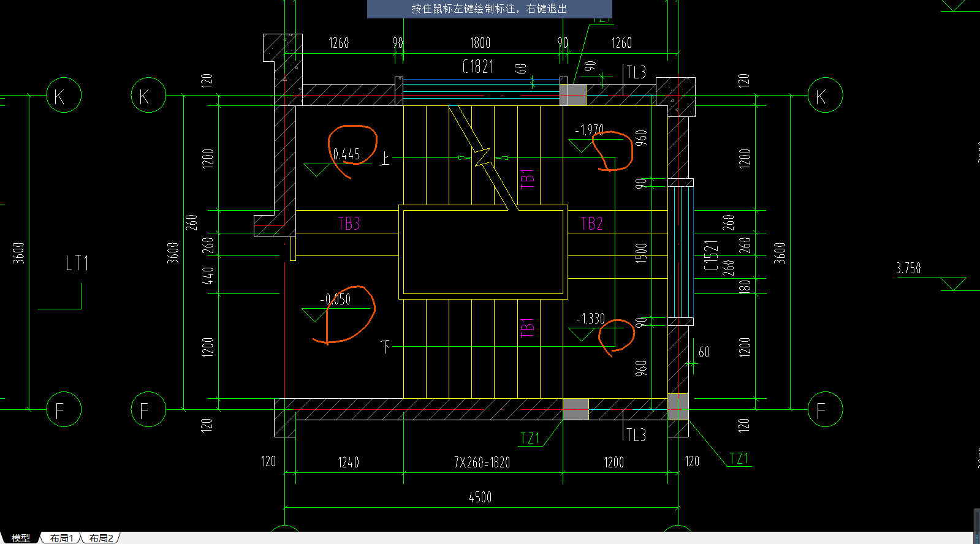This screenshot has height=544, width=980.
Task: Click the 按住鼠标左键绘制标注 hint banner
Action: [489, 9]
